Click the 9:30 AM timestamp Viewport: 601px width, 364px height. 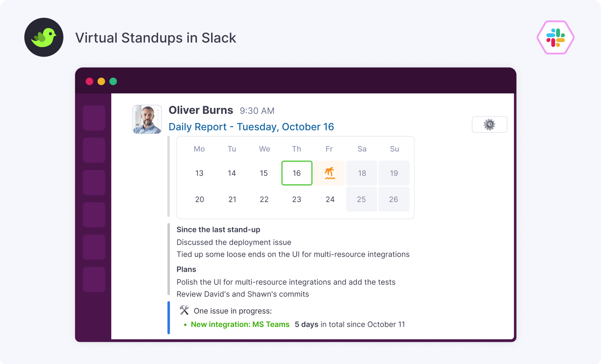click(x=257, y=111)
